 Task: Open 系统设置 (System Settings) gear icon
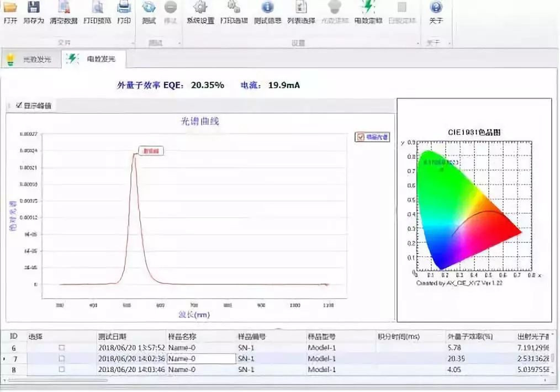point(200,7)
